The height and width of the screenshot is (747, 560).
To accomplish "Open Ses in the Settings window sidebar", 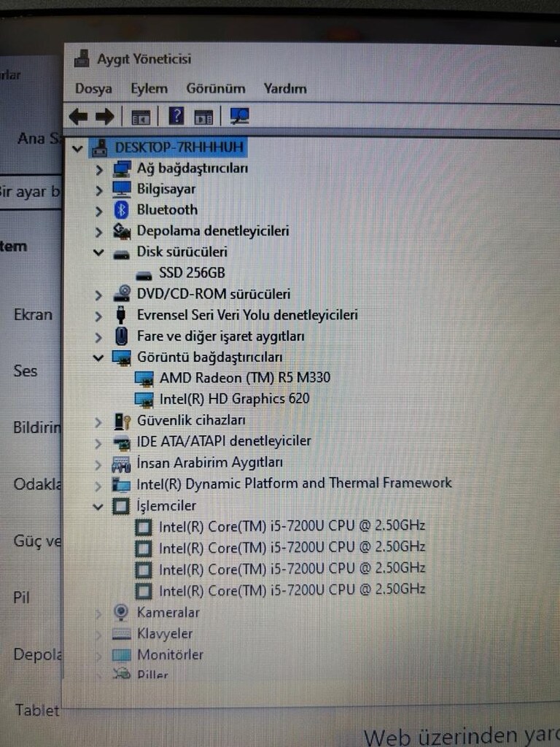I will 26,371.
